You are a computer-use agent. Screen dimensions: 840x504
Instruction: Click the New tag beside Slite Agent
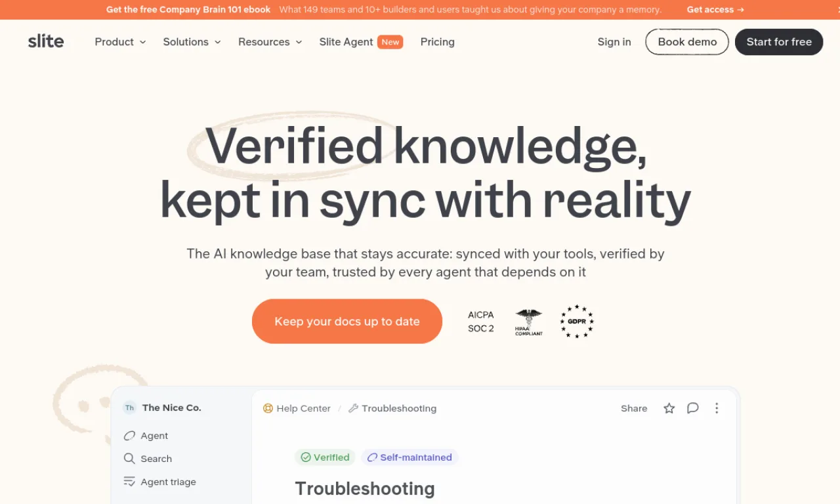[x=390, y=42]
